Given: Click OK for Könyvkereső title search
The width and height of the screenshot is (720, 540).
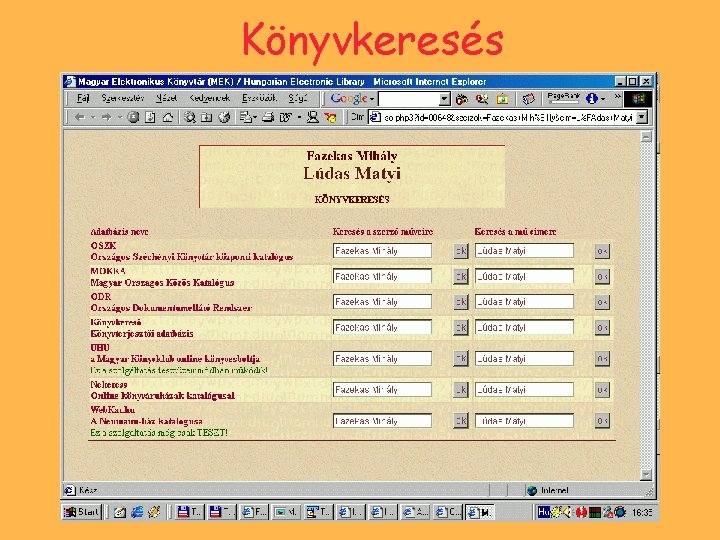Looking at the screenshot, I should tap(602, 327).
